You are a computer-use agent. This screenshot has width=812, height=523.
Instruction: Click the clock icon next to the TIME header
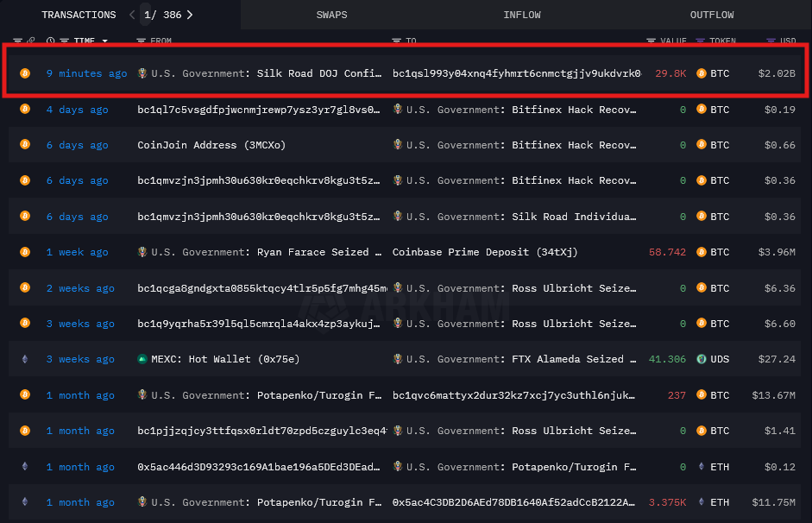point(50,41)
